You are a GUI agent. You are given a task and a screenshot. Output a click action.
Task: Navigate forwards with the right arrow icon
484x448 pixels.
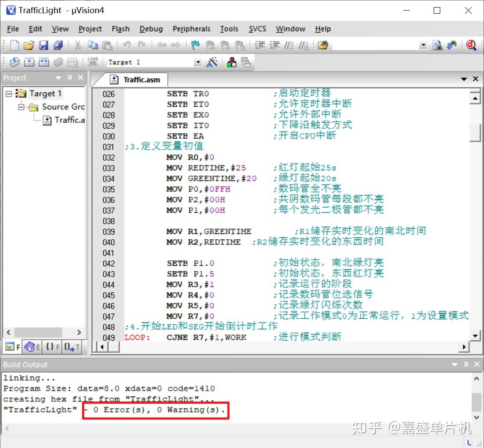point(176,45)
